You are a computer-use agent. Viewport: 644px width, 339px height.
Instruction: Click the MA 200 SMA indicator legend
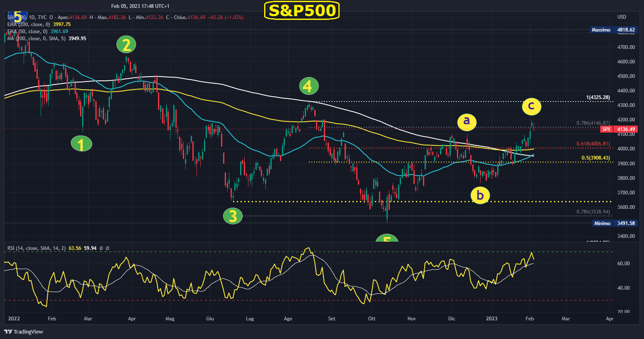click(46, 39)
